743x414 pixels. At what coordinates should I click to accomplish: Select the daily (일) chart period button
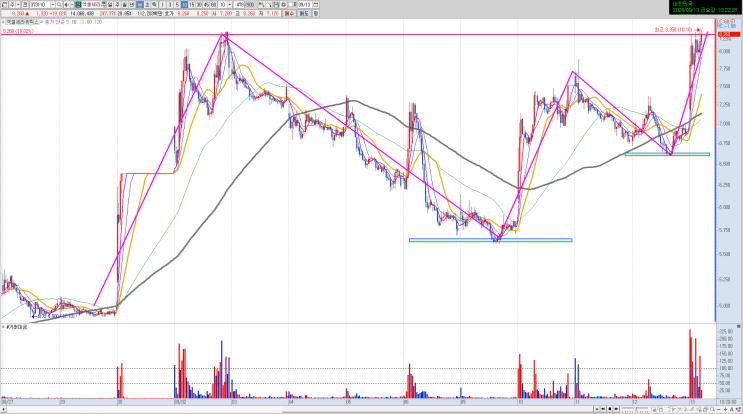coord(110,4)
